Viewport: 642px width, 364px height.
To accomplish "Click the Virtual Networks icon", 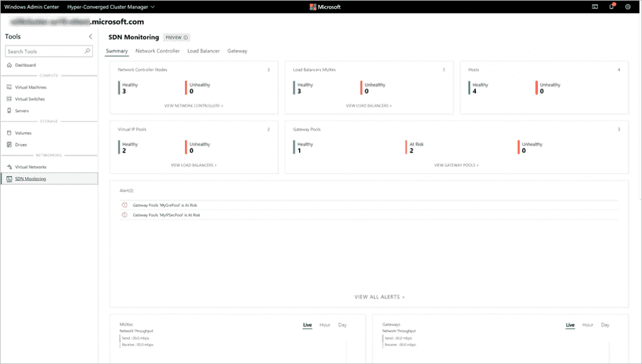I will (x=9, y=167).
